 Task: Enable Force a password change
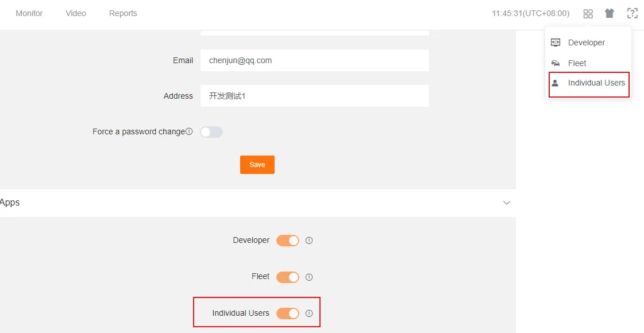tap(211, 131)
